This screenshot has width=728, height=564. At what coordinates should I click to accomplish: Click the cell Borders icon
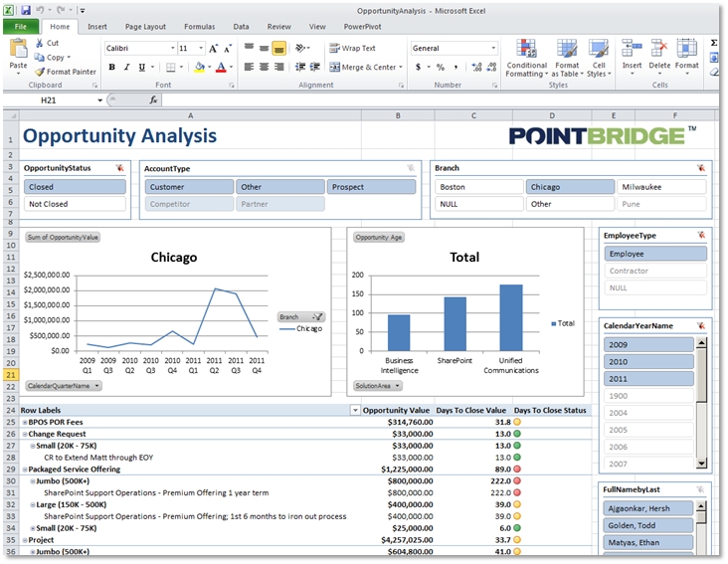[171, 68]
